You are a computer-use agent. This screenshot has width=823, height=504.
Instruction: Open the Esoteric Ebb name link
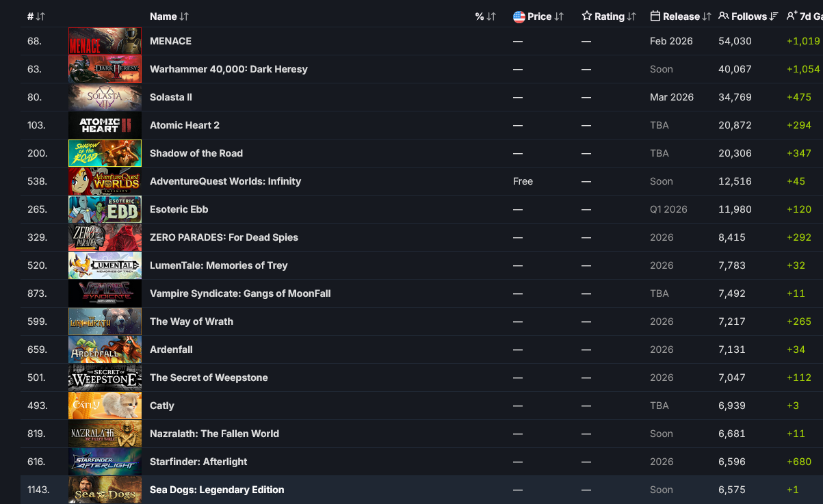(179, 209)
